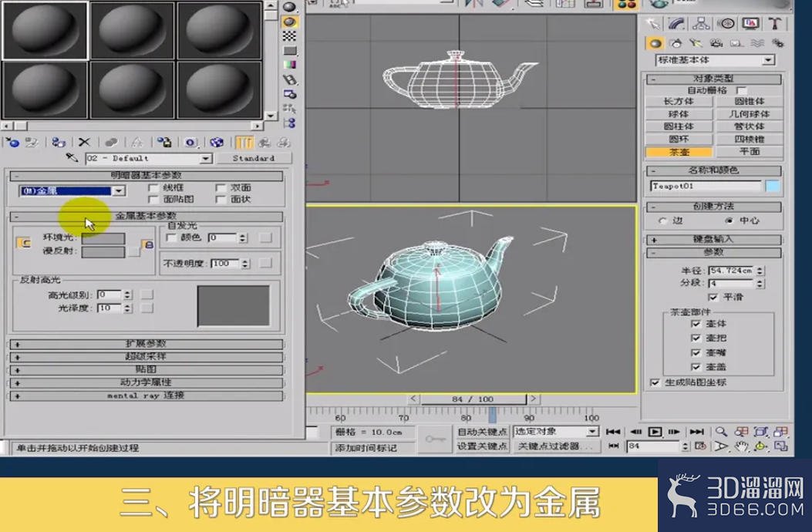Toggle the 自发光 颜色 checkbox
This screenshot has width=812, height=532.
(x=171, y=237)
